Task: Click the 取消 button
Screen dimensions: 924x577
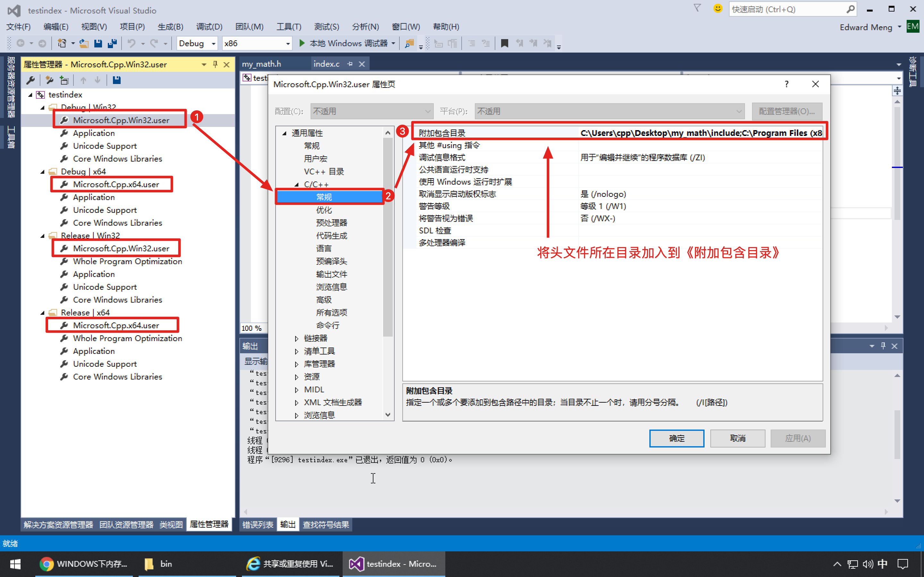Action: pyautogui.click(x=737, y=438)
